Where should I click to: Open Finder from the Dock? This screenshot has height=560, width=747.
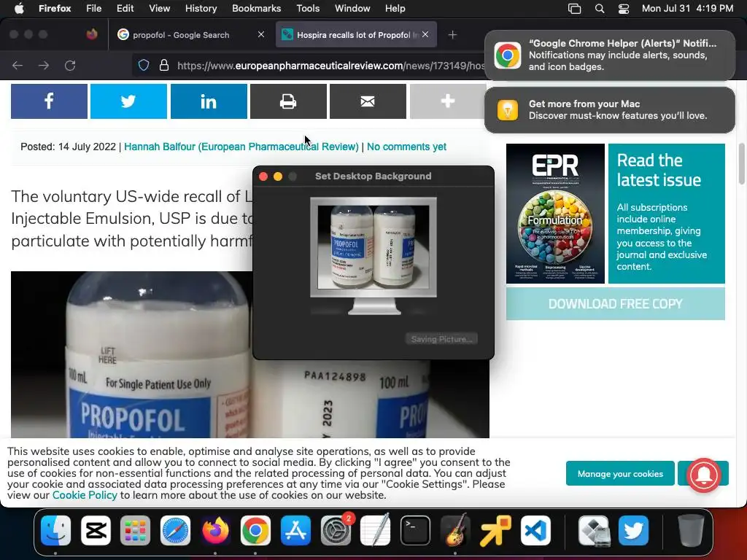(55, 530)
